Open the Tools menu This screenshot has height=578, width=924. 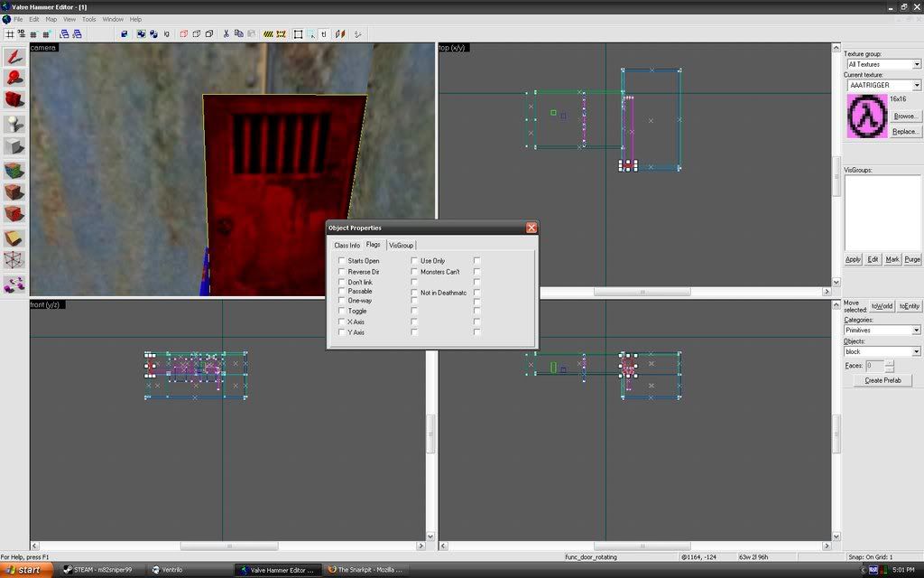[88, 19]
